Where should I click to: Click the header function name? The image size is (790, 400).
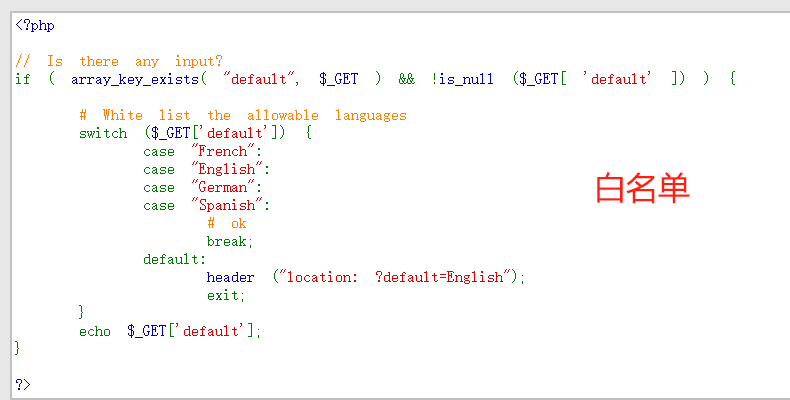231,278
